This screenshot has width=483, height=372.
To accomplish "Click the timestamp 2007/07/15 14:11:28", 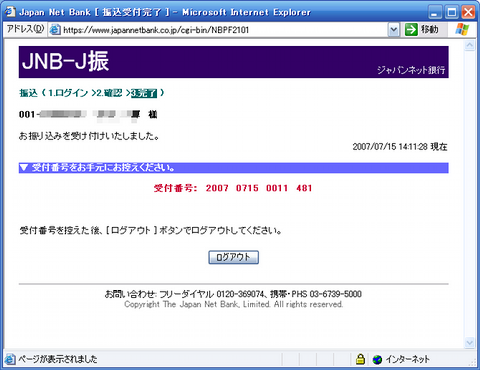I will [x=390, y=147].
